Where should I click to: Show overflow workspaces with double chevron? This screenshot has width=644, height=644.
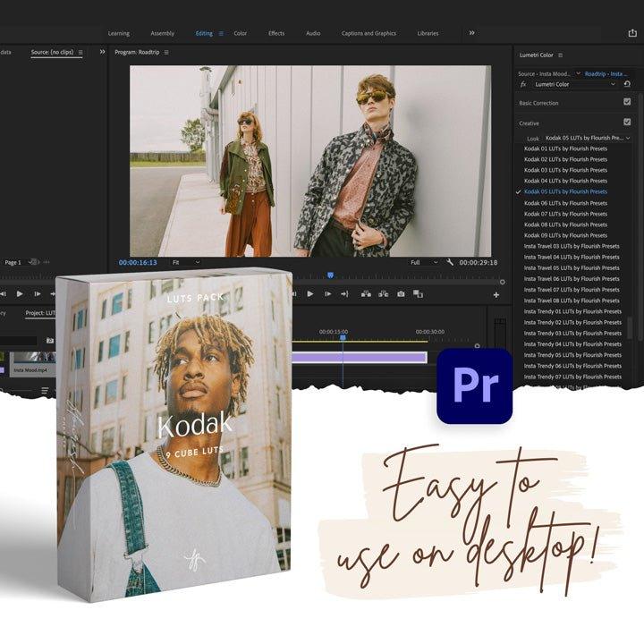[472, 33]
